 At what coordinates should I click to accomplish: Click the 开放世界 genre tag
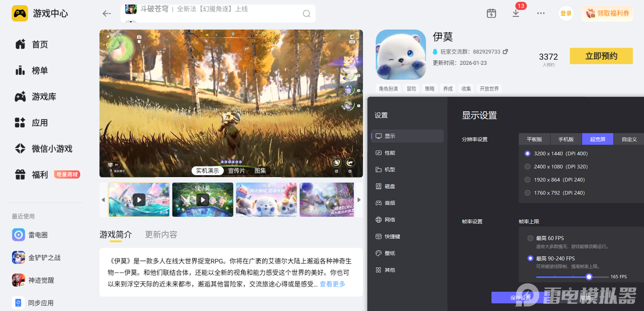click(x=489, y=89)
